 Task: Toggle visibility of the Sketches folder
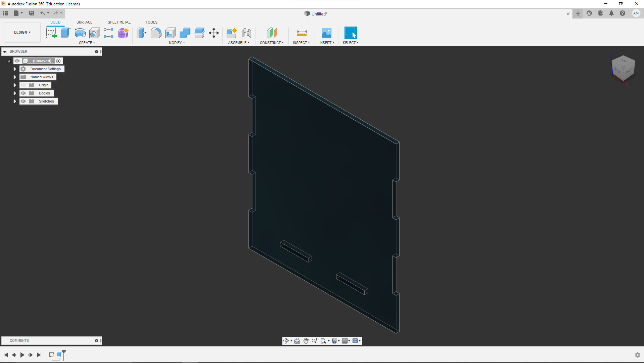[x=23, y=101]
